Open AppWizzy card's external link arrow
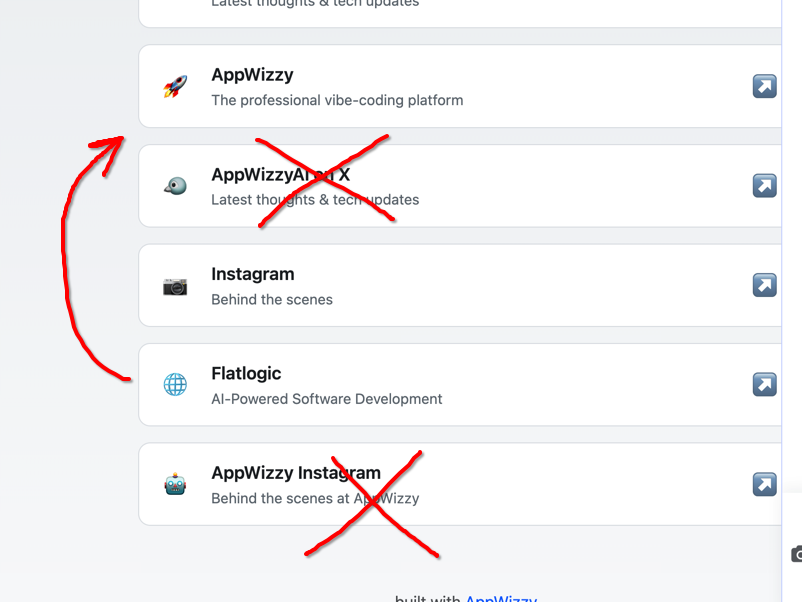Image resolution: width=802 pixels, height=602 pixels. (764, 86)
